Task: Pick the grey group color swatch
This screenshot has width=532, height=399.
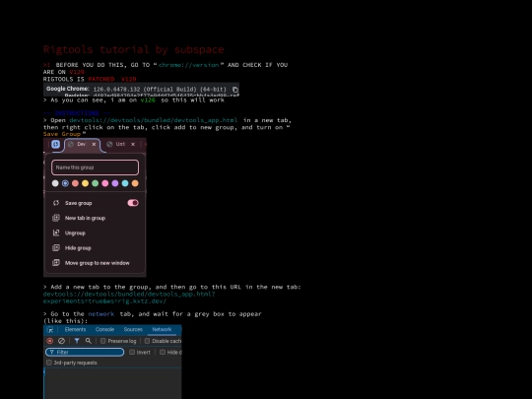Action: (x=55, y=183)
